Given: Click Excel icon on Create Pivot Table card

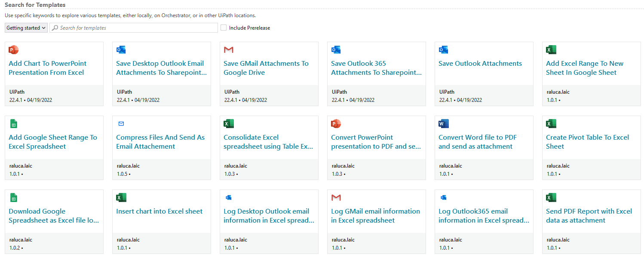Looking at the screenshot, I should click(551, 124).
